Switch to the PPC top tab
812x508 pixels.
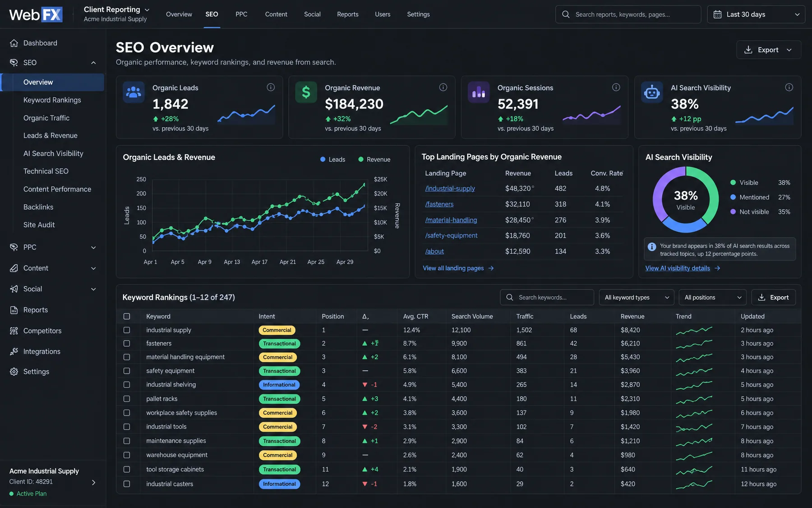[x=241, y=14]
